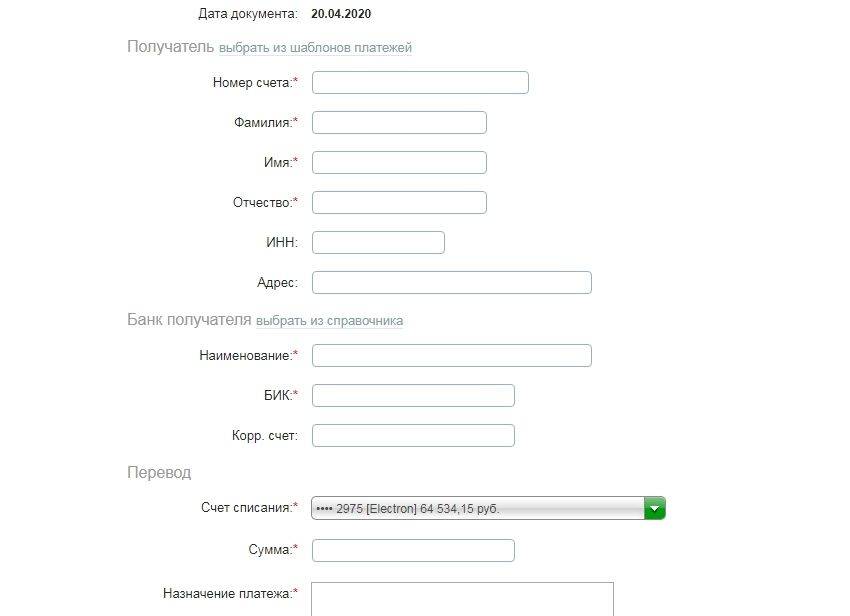Image resolution: width=850 pixels, height=616 pixels.
Task: Activate the Отчество text field
Action: click(x=399, y=203)
